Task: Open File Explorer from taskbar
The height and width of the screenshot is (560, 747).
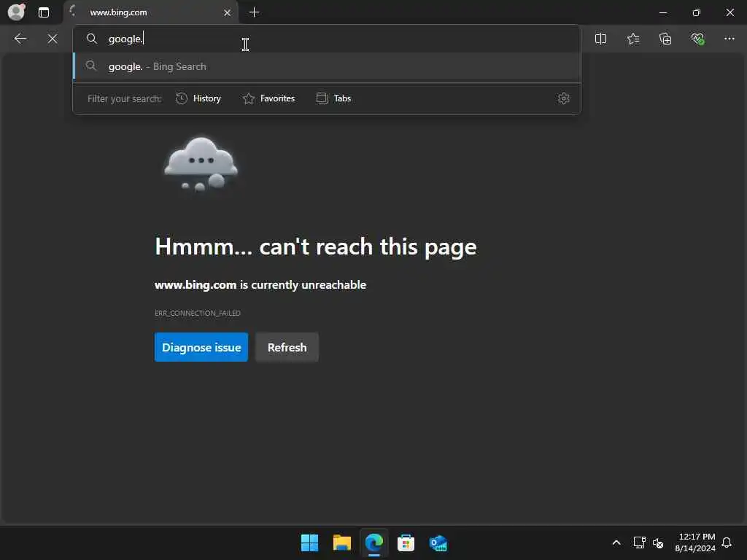Action: pos(341,542)
